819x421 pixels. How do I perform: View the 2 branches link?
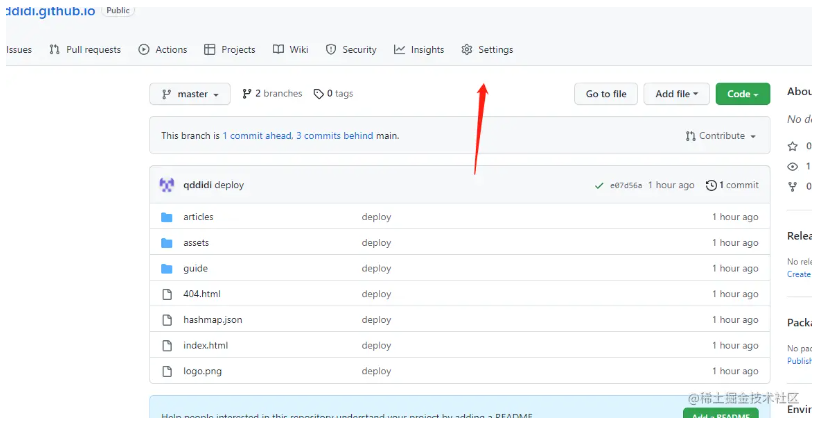(272, 93)
